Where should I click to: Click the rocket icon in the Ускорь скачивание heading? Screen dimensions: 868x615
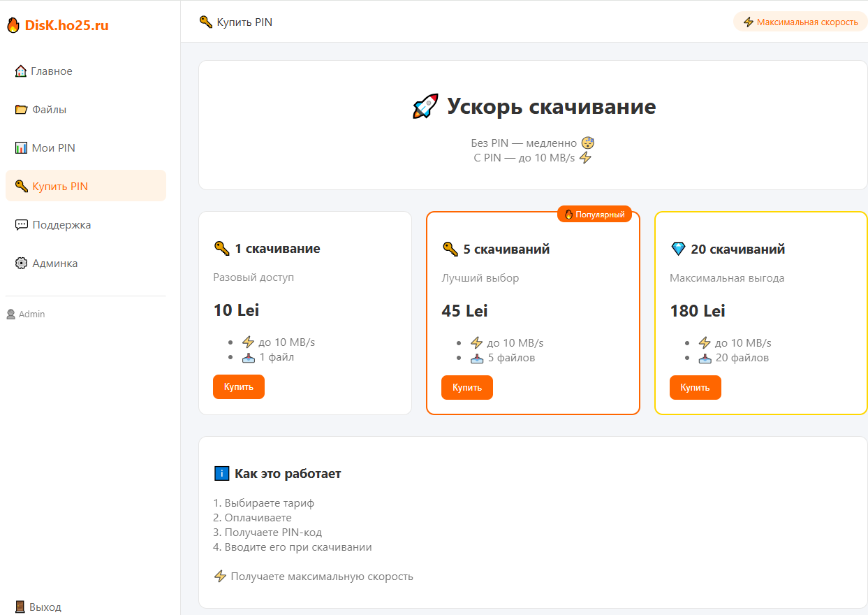[x=425, y=107]
